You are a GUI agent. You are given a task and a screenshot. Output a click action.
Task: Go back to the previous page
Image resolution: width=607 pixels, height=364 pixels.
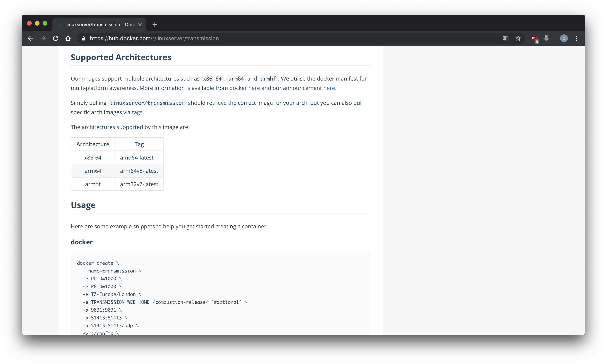tap(31, 38)
